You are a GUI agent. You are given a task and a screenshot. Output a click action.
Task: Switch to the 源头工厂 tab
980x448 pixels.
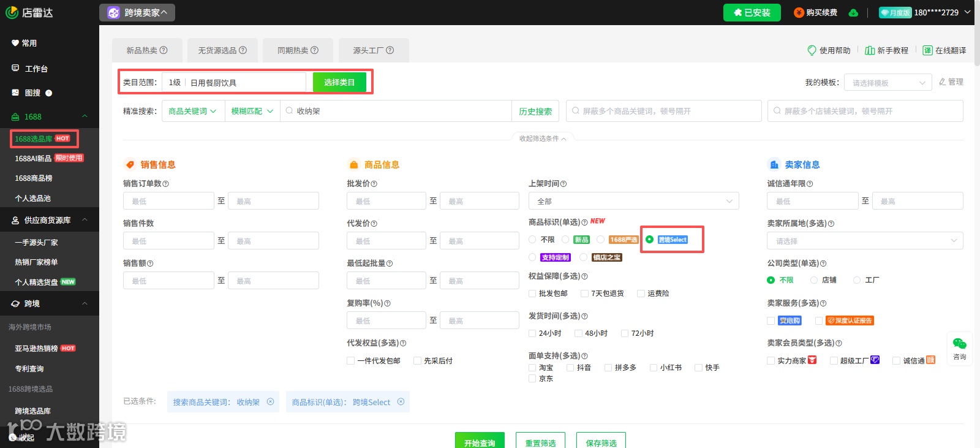pyautogui.click(x=374, y=50)
